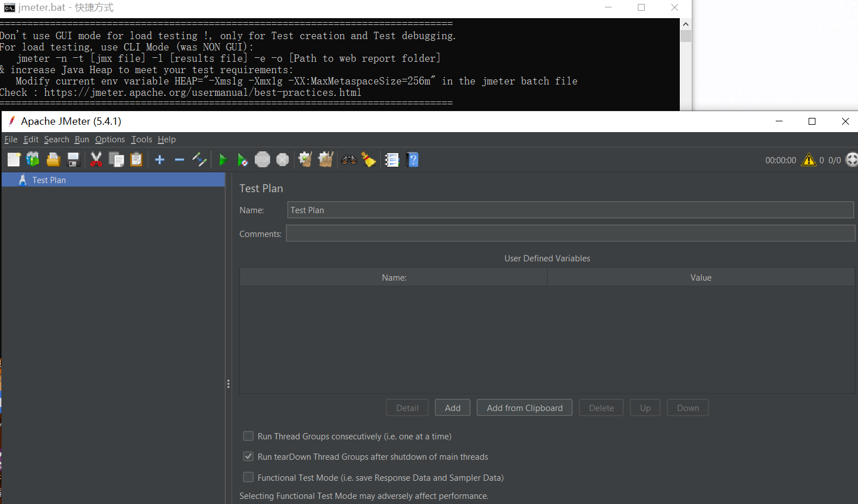Click Add from Clipboard button
Viewport: 858px width, 504px height.
(525, 408)
